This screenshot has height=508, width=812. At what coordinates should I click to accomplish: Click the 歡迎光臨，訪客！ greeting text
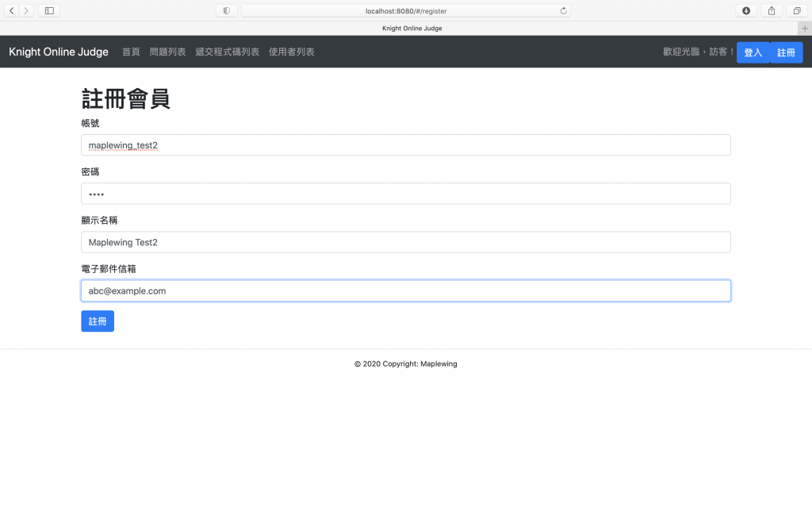698,52
